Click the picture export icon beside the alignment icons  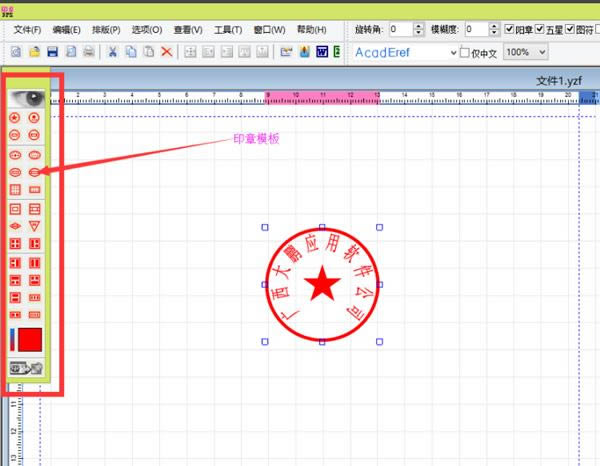click(286, 52)
